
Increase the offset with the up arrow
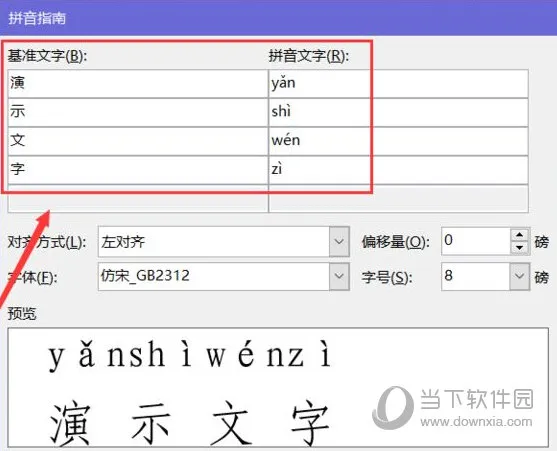click(520, 234)
